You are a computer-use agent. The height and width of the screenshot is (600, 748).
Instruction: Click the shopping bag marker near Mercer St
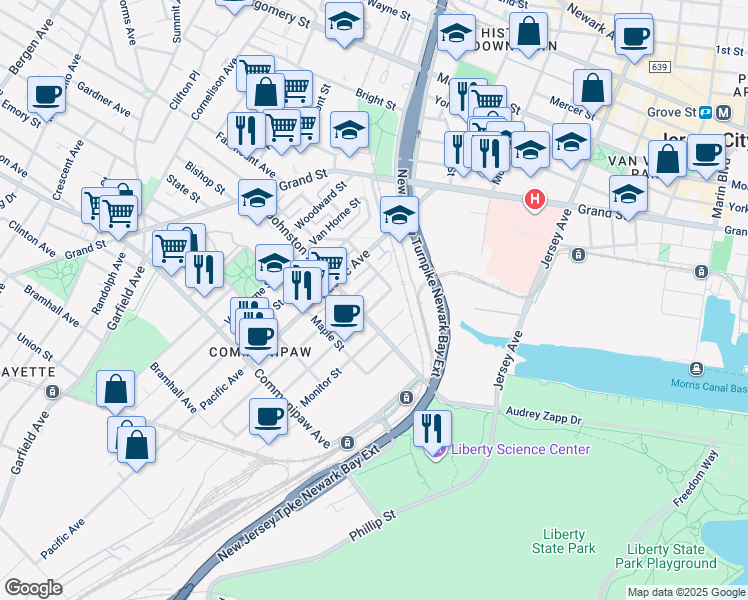click(592, 91)
